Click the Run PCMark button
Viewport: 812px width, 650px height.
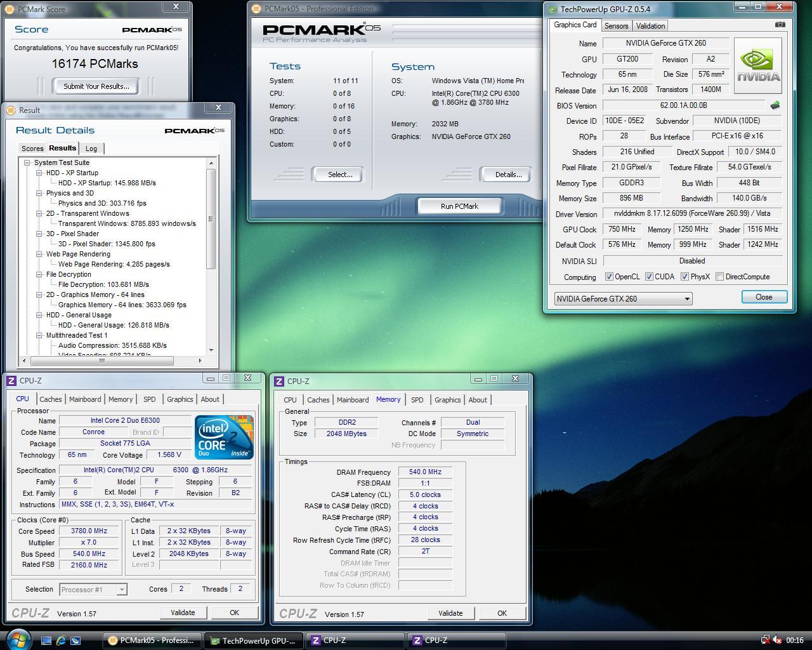460,206
